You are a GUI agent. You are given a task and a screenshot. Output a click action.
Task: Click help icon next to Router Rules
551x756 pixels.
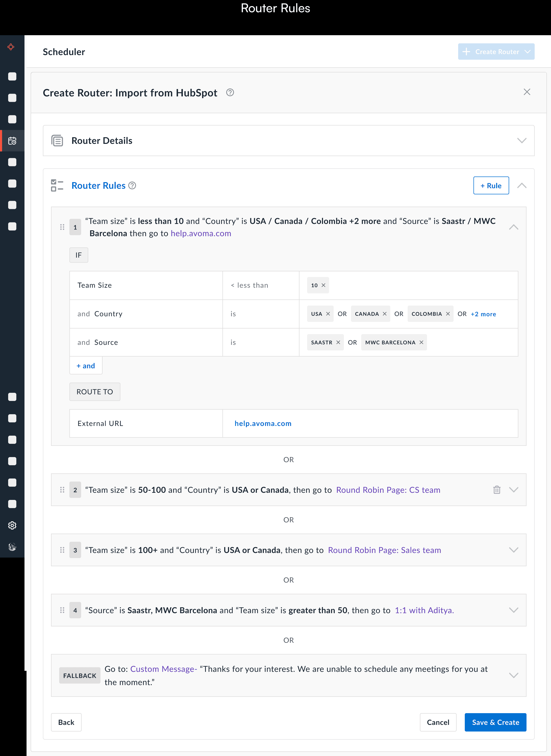coord(132,185)
